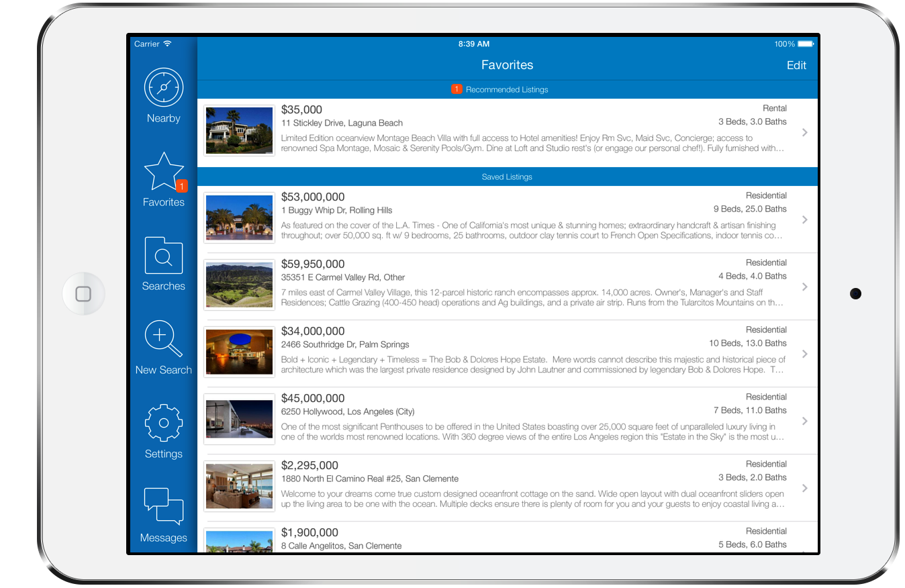Click the Montage Beach Villa description text
Image resolution: width=905 pixels, height=588 pixels.
tap(532, 143)
